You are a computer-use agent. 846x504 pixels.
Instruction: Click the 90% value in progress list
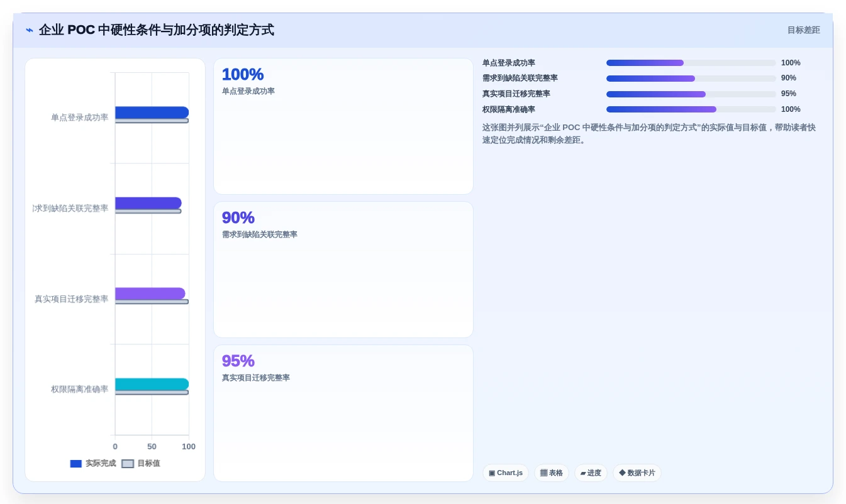tap(789, 78)
